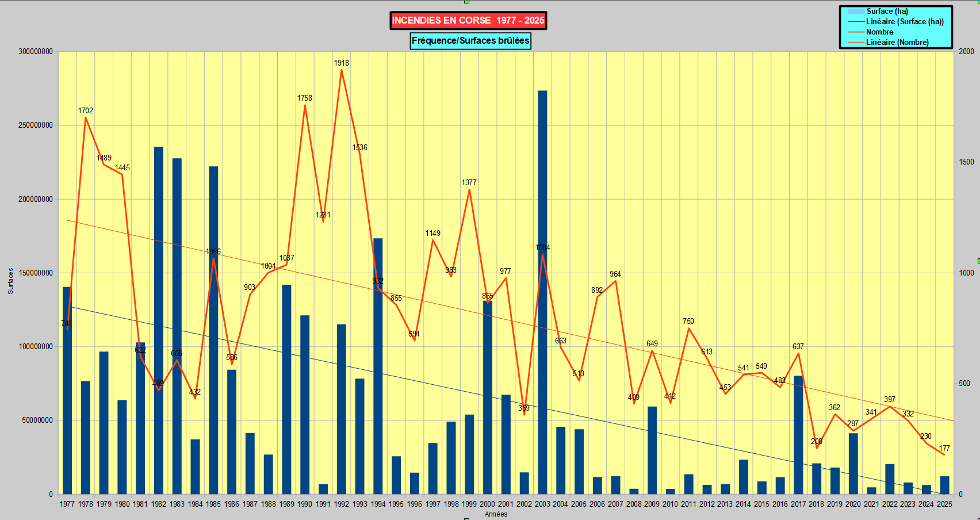Screen dimensions: 980x520
Task: Select the x-axis year label "2003"
Action: (542, 504)
